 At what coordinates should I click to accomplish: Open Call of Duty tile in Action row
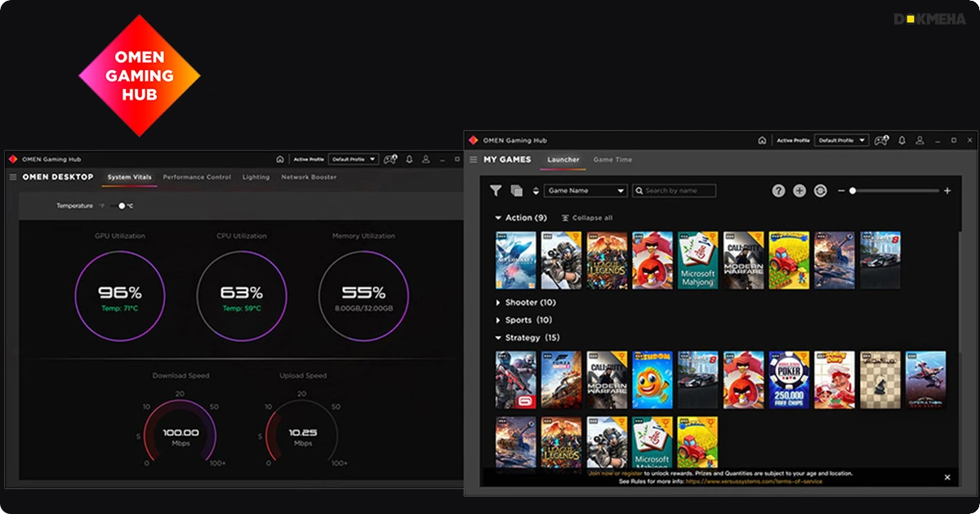tap(744, 260)
